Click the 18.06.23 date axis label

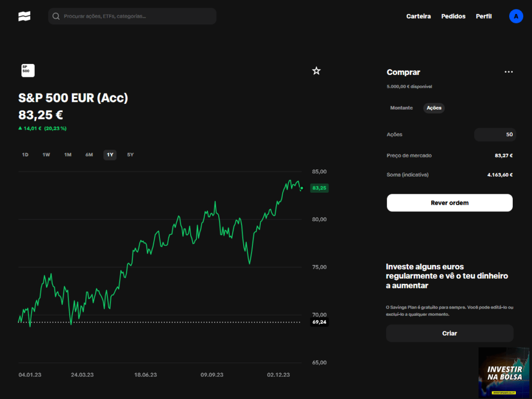click(x=145, y=375)
